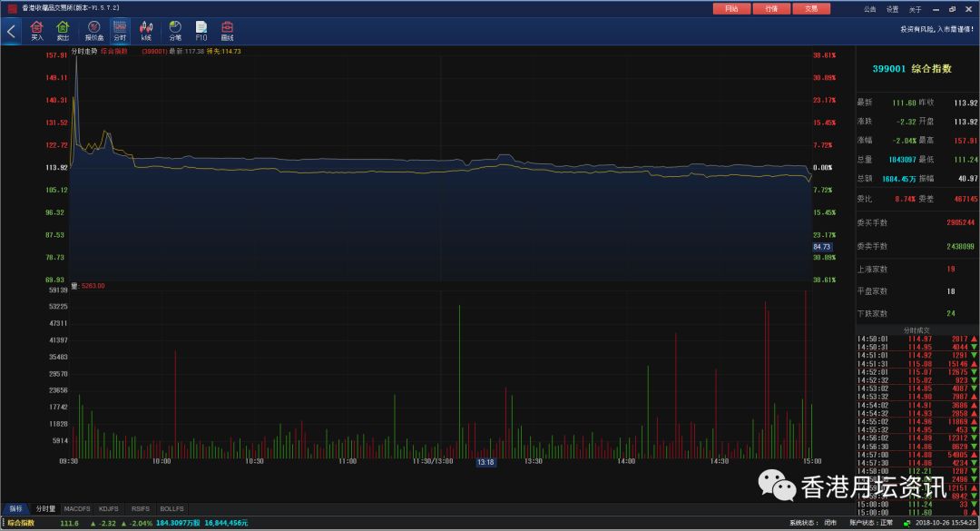Click the 13:18 time marker on axis
The width and height of the screenshot is (980, 531).
485,462
